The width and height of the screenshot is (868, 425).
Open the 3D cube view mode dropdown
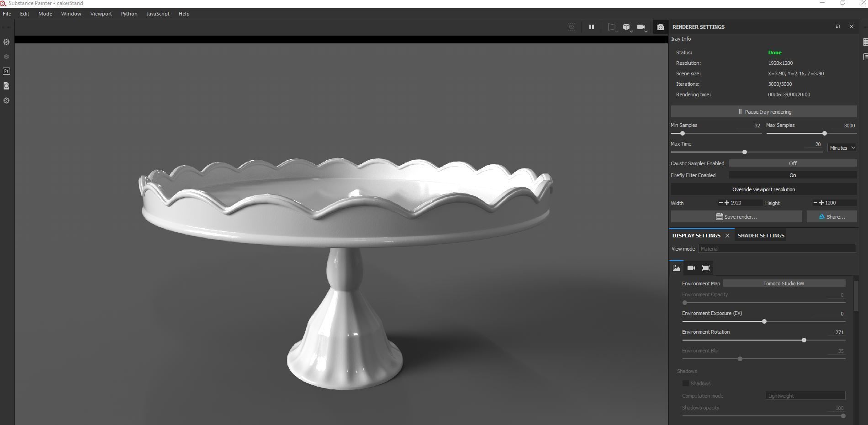coord(627,27)
